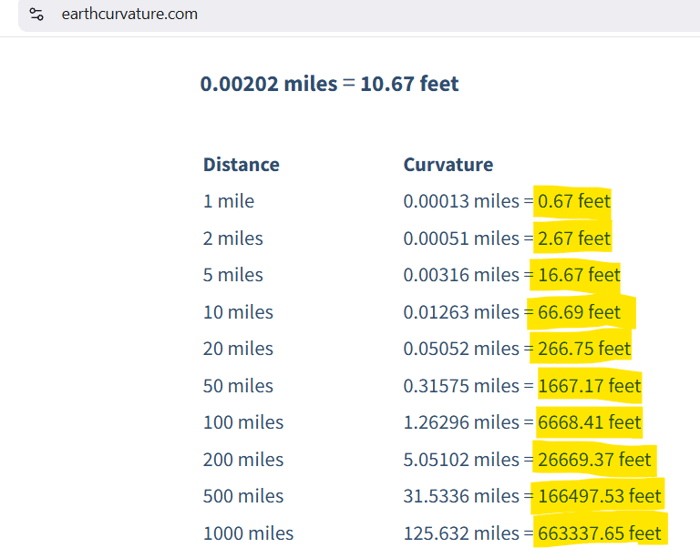Screen dimensions: 700x558
Task: Select the 50 miles distance cell
Action: tap(238, 386)
